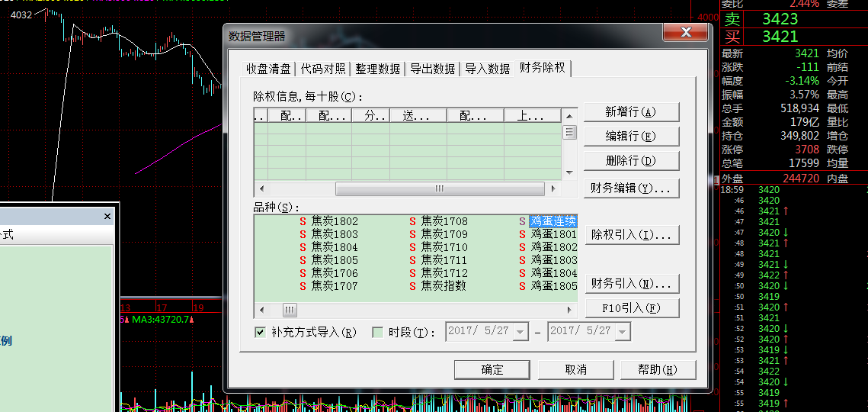The height and width of the screenshot is (412, 868).
Task: Switch to the 收盘清盘 tab
Action: [267, 69]
